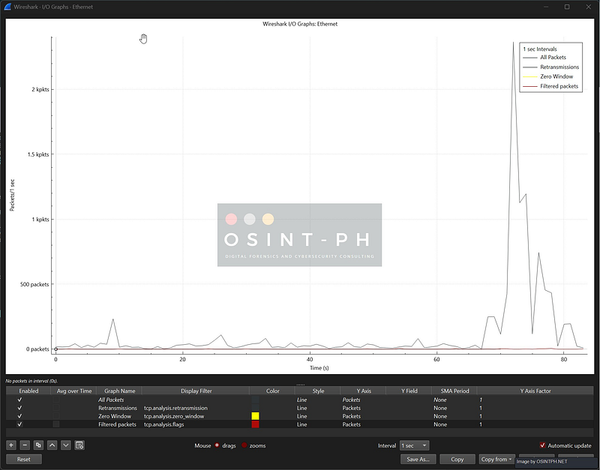Click the main packet spike peak on the graph

pos(513,43)
